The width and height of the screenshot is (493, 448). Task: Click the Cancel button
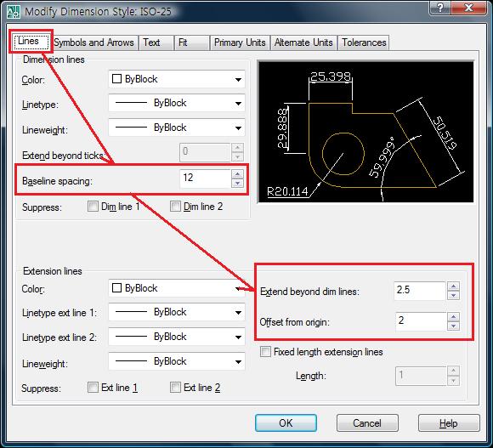pos(367,422)
